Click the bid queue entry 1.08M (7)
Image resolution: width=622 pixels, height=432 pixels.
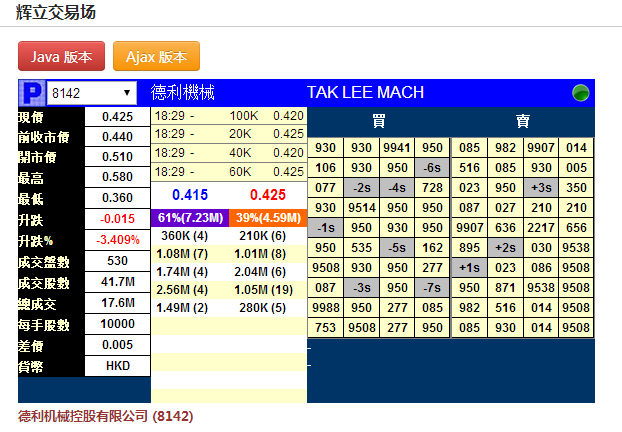182,254
